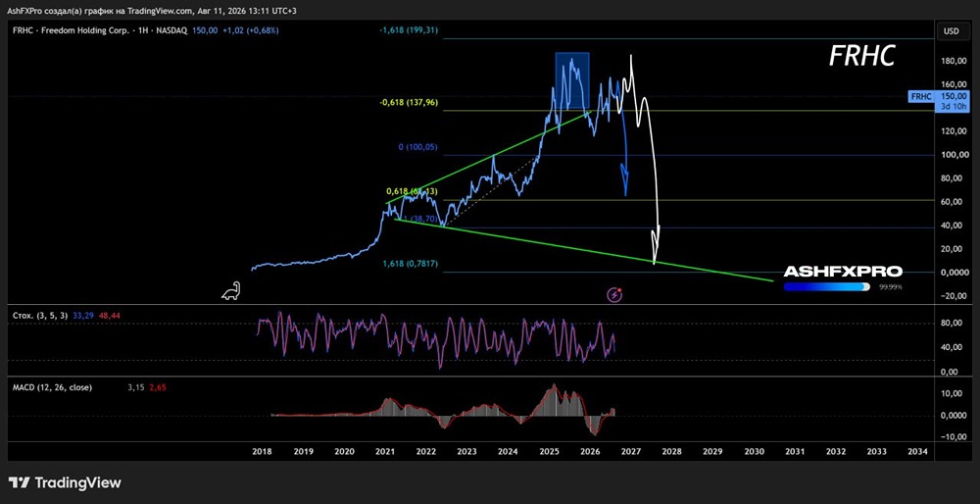Click the 2031 label on time axis
The image size is (980, 504).
tap(795, 451)
